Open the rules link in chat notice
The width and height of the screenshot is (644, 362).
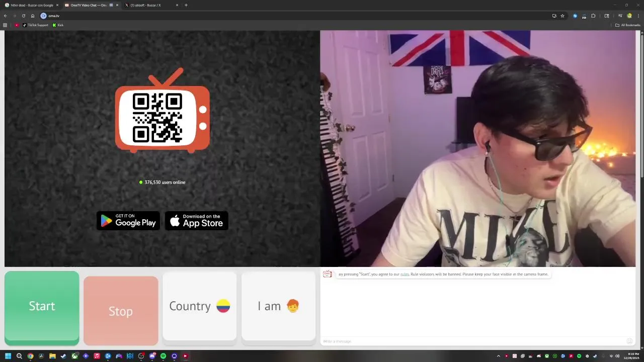tap(405, 275)
